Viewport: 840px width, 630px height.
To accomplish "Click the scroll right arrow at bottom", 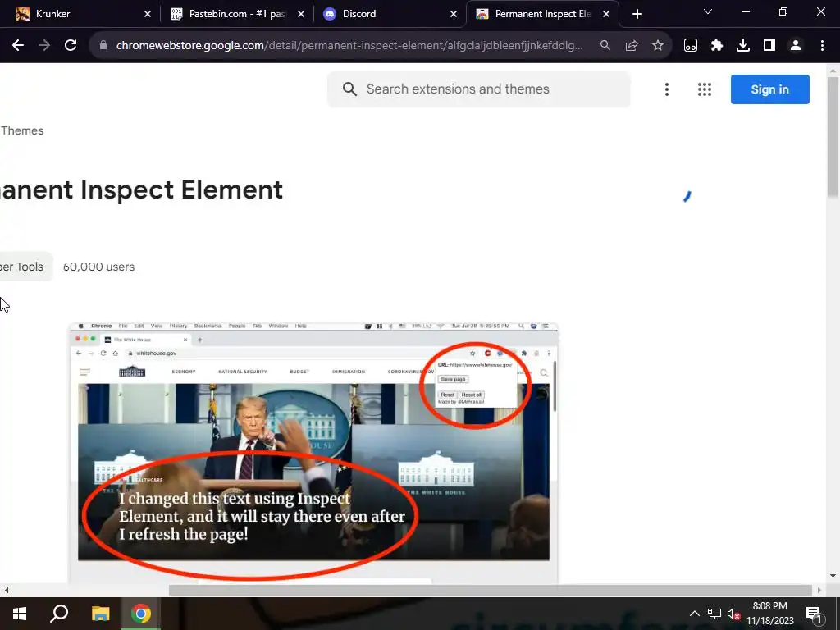I will pos(819,591).
